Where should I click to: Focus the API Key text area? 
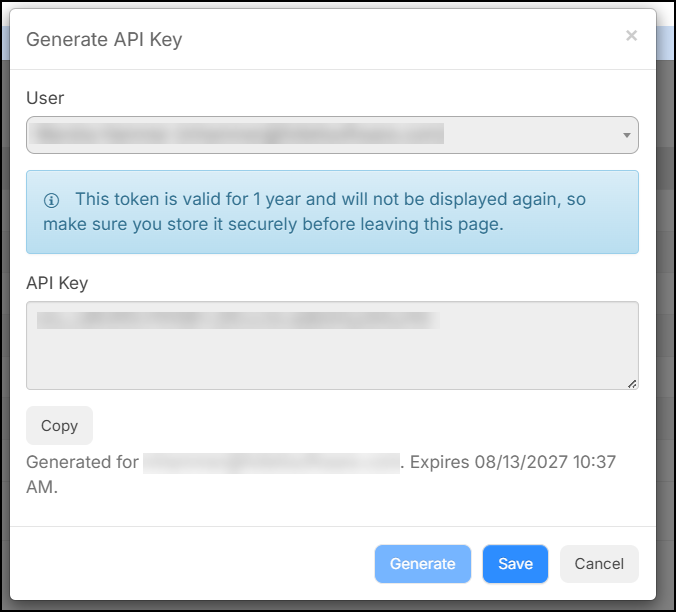coord(332,346)
